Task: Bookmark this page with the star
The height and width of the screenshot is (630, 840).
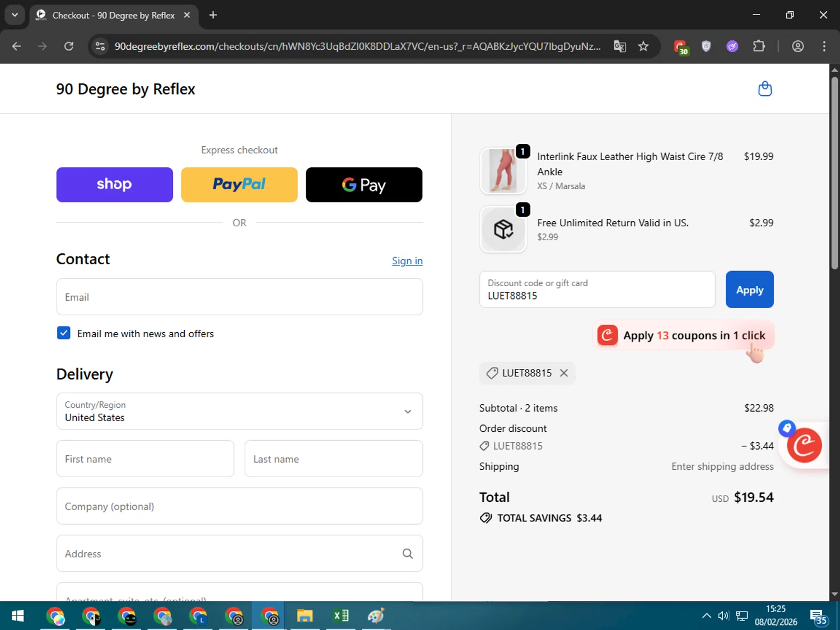Action: (x=643, y=46)
